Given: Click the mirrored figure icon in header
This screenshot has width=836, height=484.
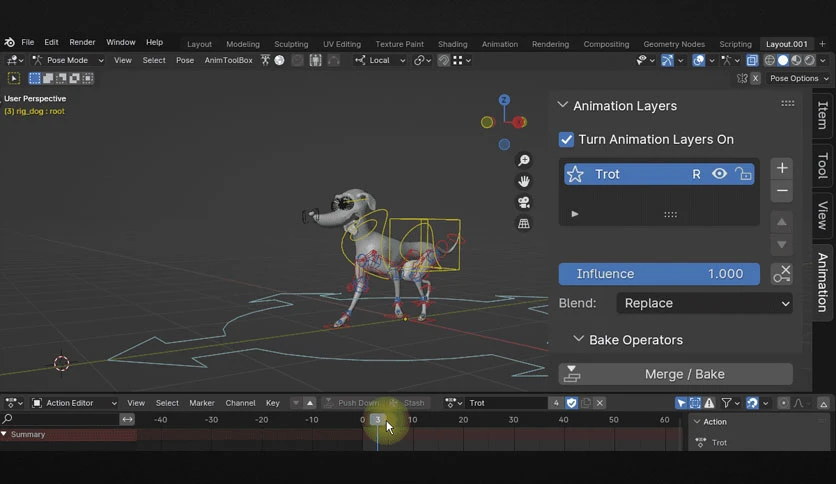Looking at the screenshot, I should point(316,60).
